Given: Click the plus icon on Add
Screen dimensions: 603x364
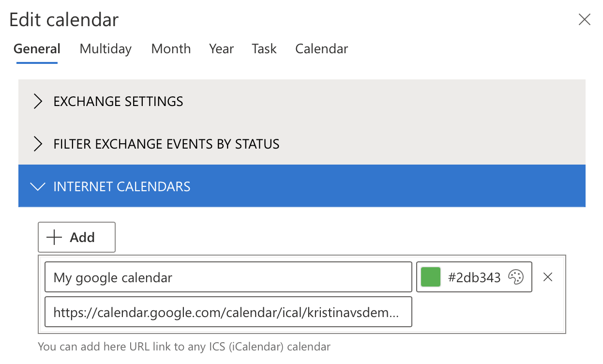Looking at the screenshot, I should (x=54, y=237).
